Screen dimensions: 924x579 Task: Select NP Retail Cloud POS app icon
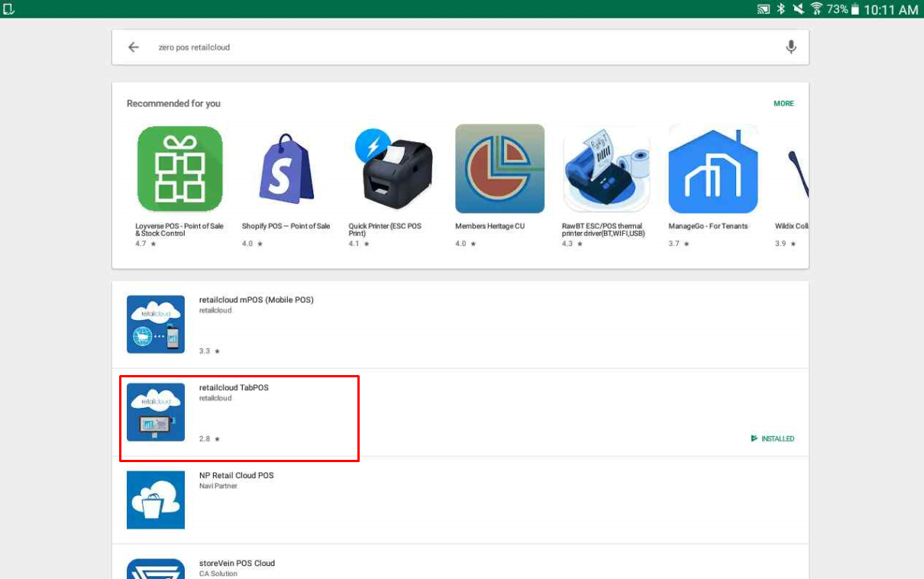click(x=156, y=500)
